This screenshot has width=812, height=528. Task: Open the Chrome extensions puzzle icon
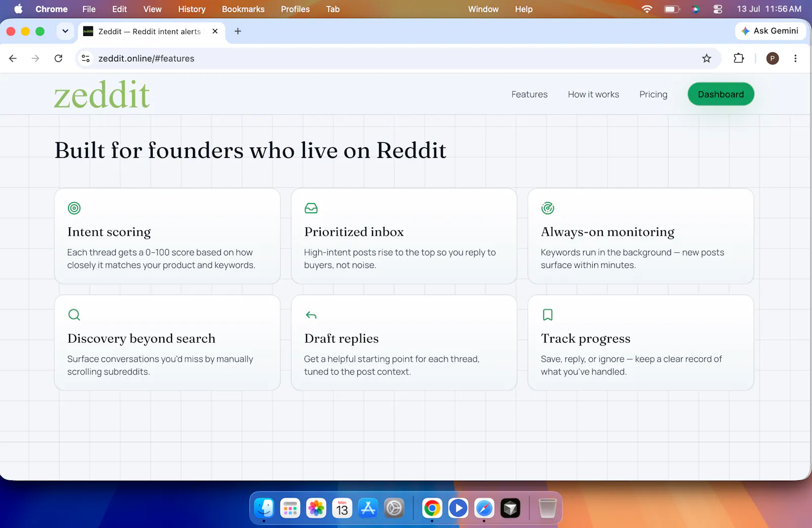[739, 58]
